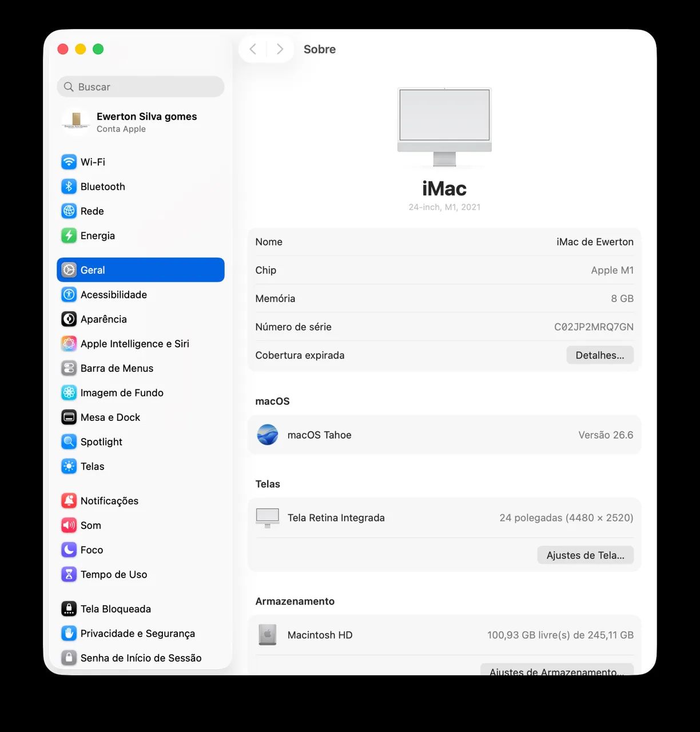Image resolution: width=700 pixels, height=732 pixels.
Task: Focus the Buscar search field
Action: [141, 87]
